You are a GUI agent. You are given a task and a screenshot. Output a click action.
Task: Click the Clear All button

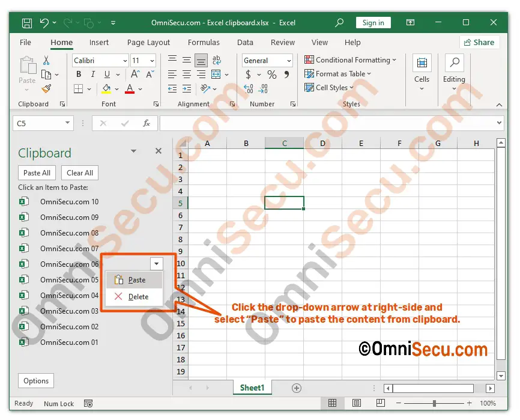click(80, 173)
